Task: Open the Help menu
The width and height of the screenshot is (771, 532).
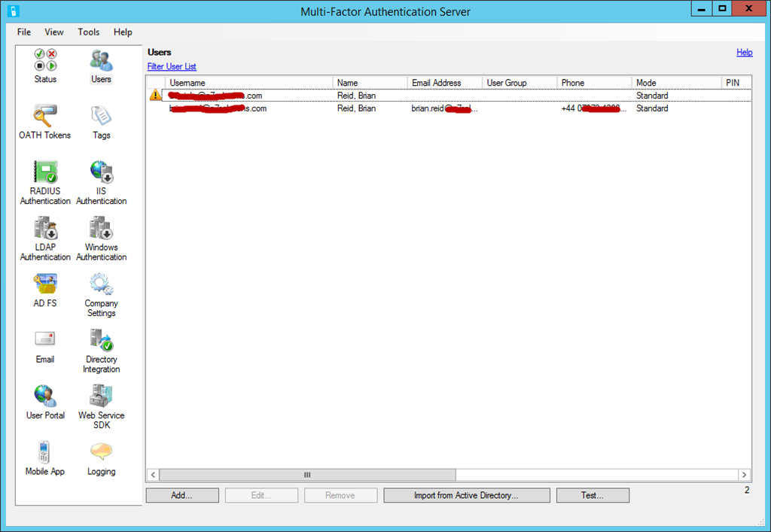Action: (x=123, y=32)
